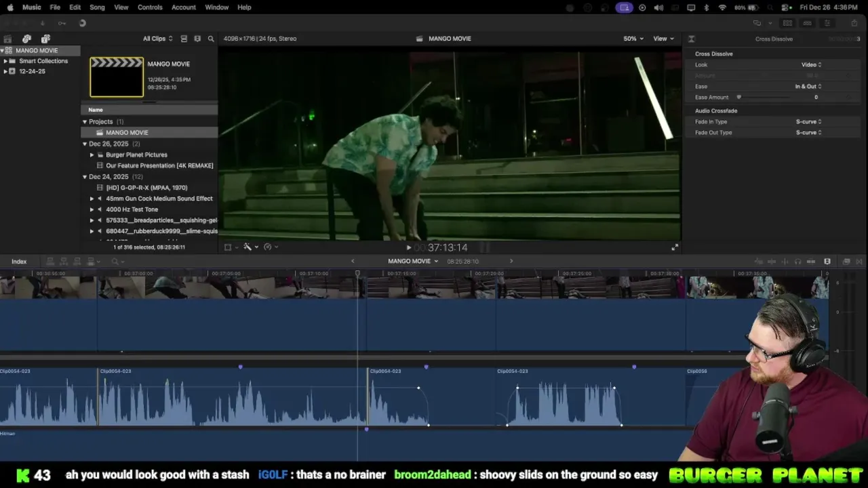Select the MANGO MOVIE project thumbnail
The height and width of the screenshot is (488, 868).
point(117,77)
